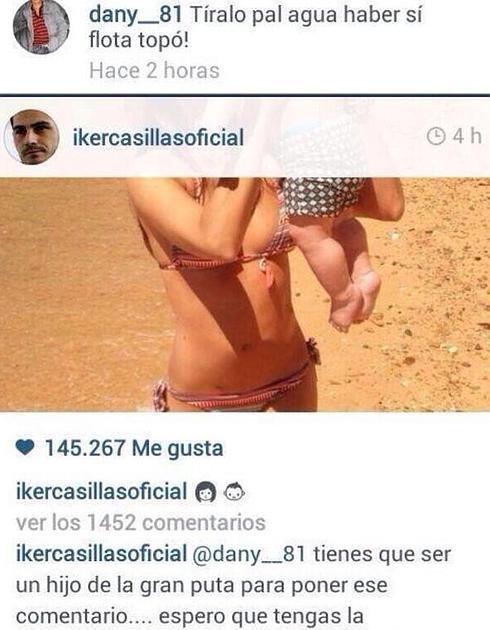Open ikercasillasoficial username in post header
490x630 pixels.
pos(158,138)
